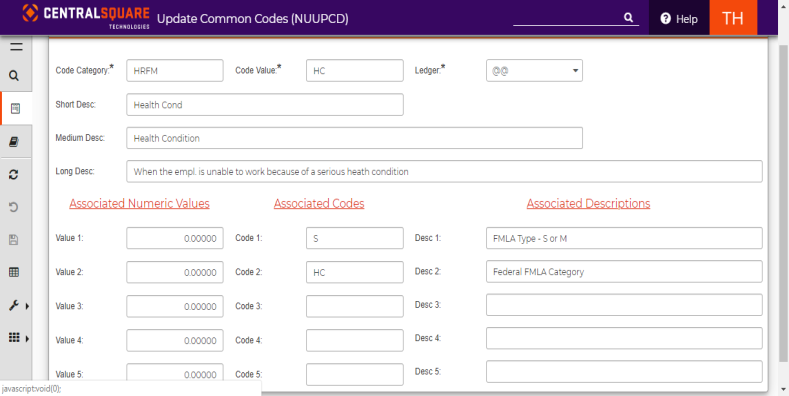The image size is (789, 396).
Task: Switch to grid table view icon
Action: point(14,272)
